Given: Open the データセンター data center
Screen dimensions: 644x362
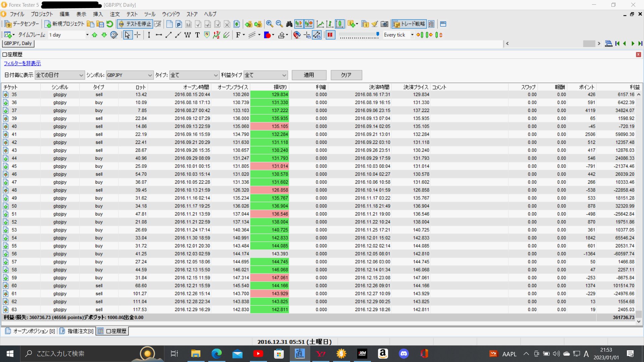Looking at the screenshot, I should point(22,24).
